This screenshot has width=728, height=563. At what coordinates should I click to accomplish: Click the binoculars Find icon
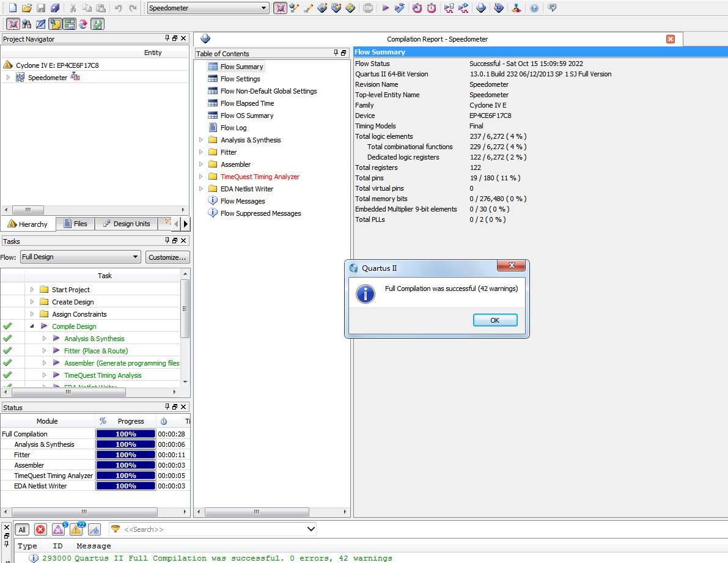[26, 24]
